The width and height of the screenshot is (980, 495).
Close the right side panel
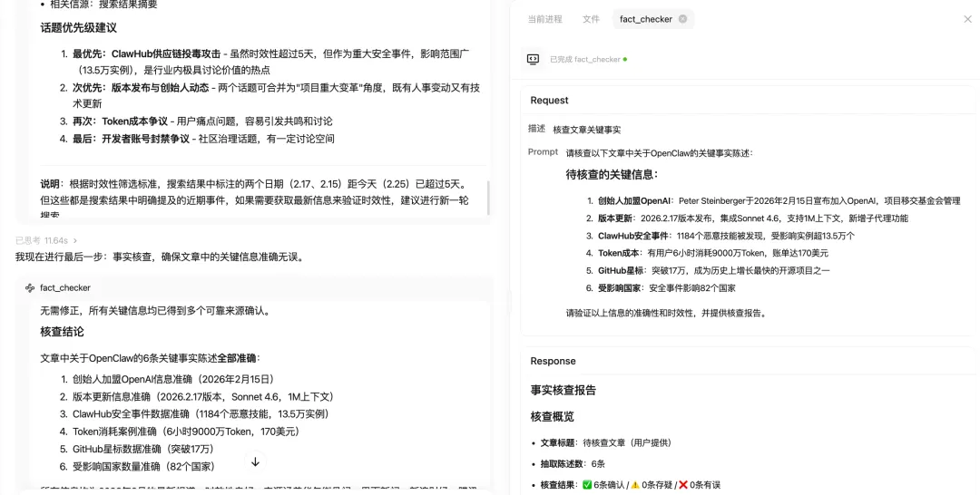pos(967,19)
